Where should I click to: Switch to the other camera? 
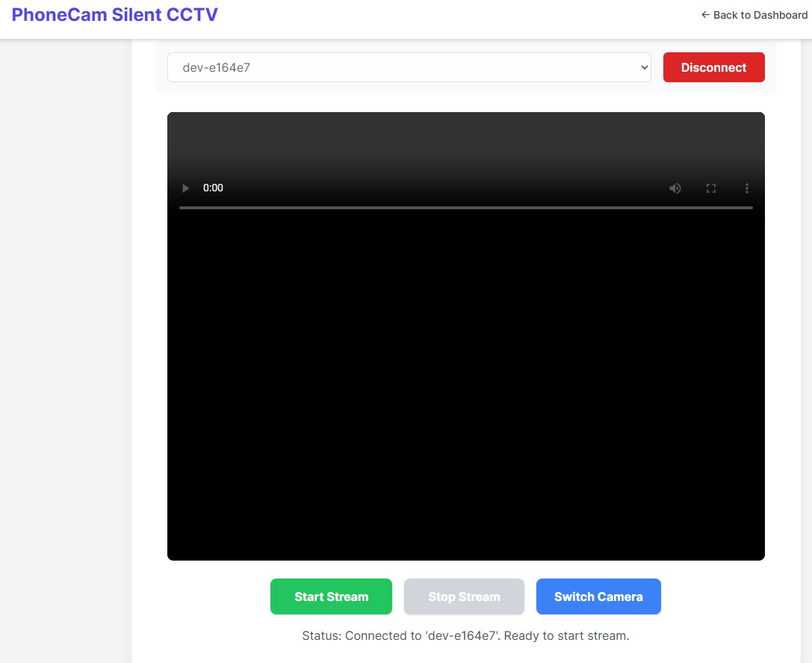coord(598,596)
